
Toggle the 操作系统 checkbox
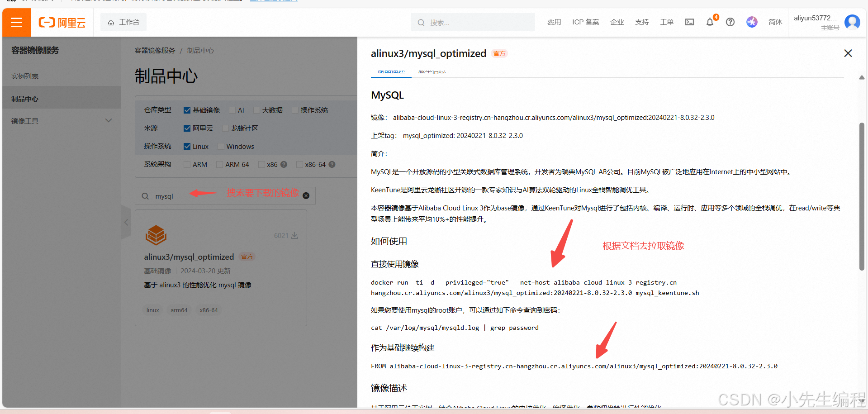[x=295, y=110]
